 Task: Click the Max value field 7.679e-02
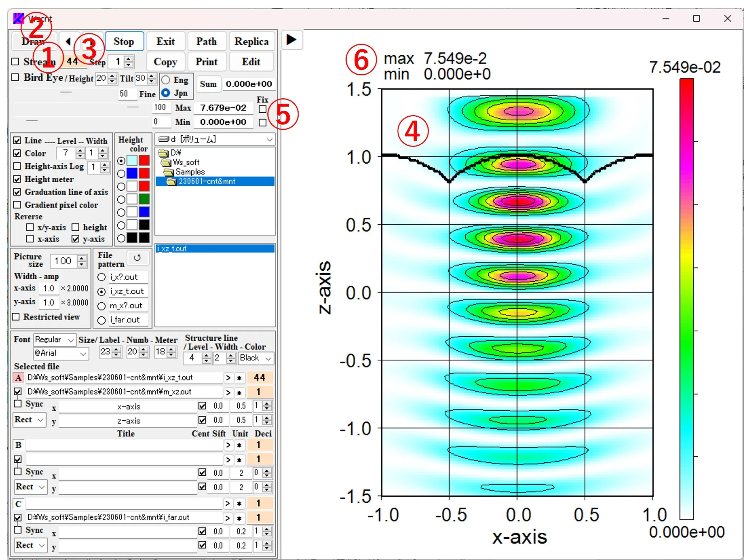(223, 108)
